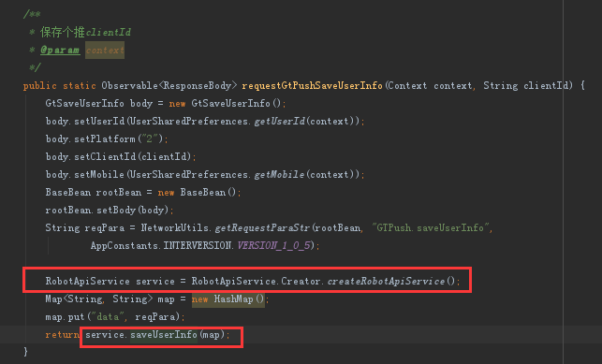Click the rootBean.setBody call
Screen dimensions: 602x364
pyautogui.click(x=107, y=211)
